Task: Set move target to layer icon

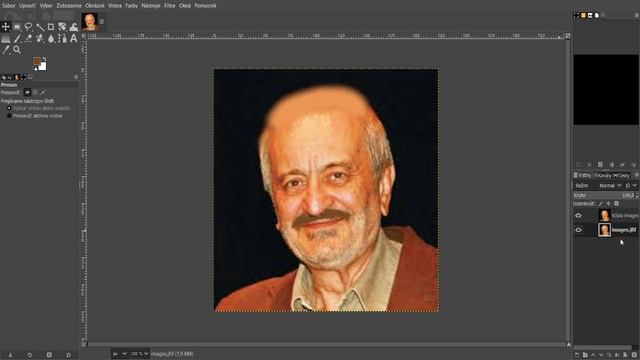Action: (x=27, y=93)
